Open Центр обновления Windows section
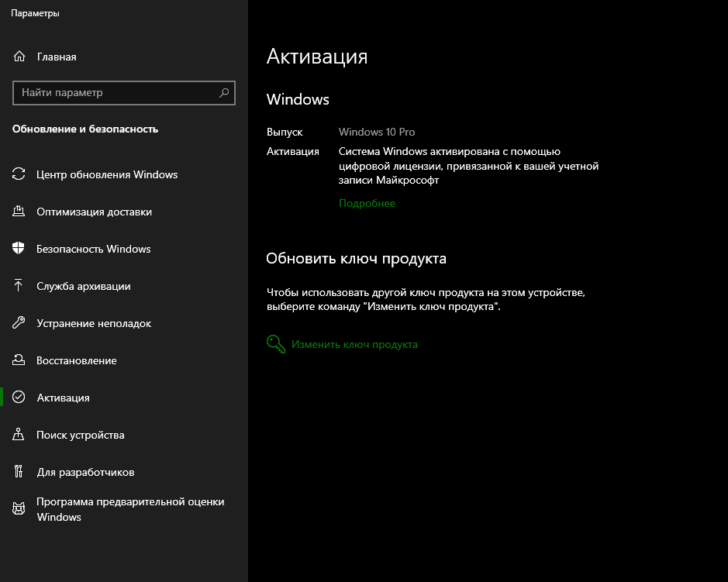This screenshot has width=728, height=582. point(107,174)
